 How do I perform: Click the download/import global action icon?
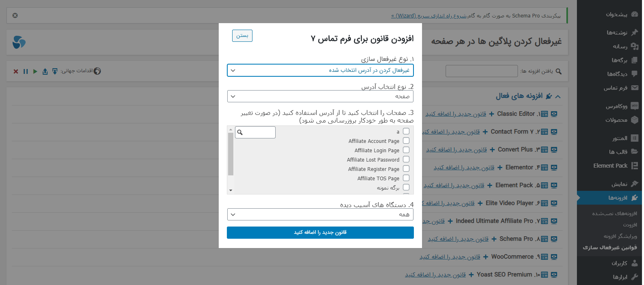point(55,71)
